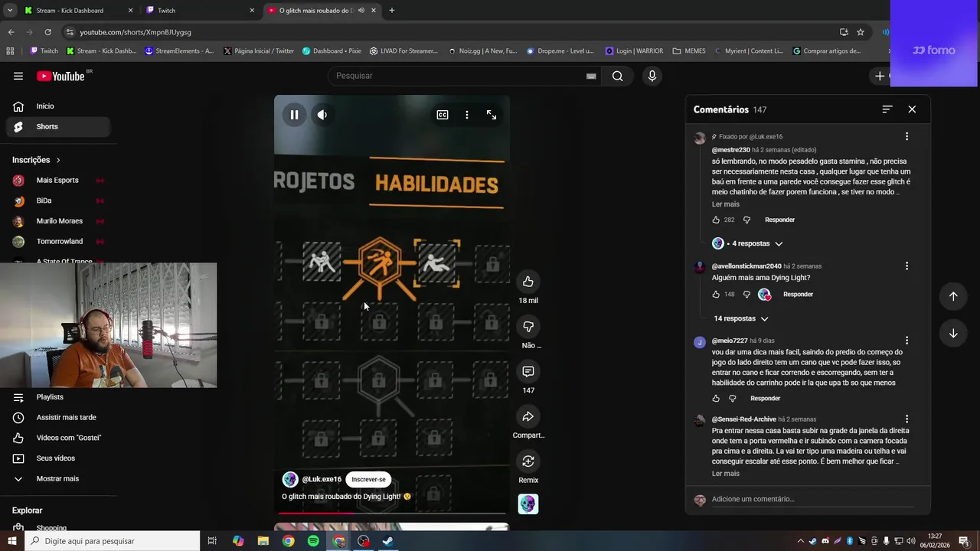Go to YouTube home via logo
This screenshot has height=551, width=980.
[x=60, y=76]
